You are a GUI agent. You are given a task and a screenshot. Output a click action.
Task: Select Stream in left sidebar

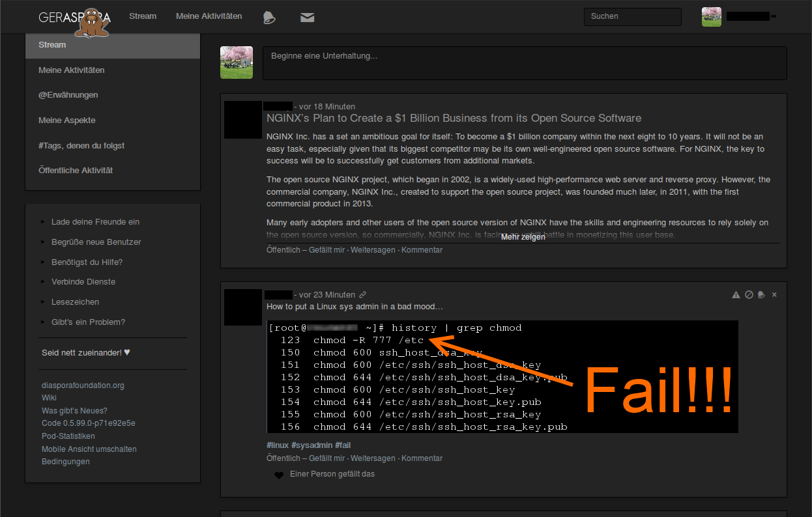pos(113,45)
